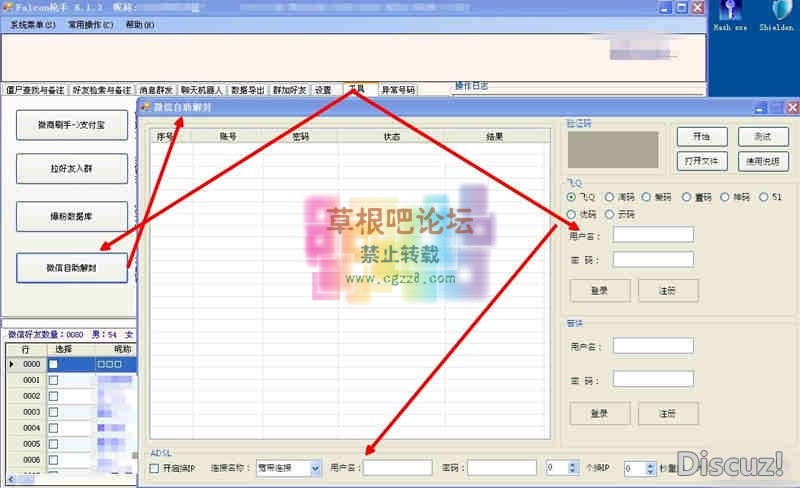Tick the checkbox in row 0001
800x488 pixels.
[53, 380]
